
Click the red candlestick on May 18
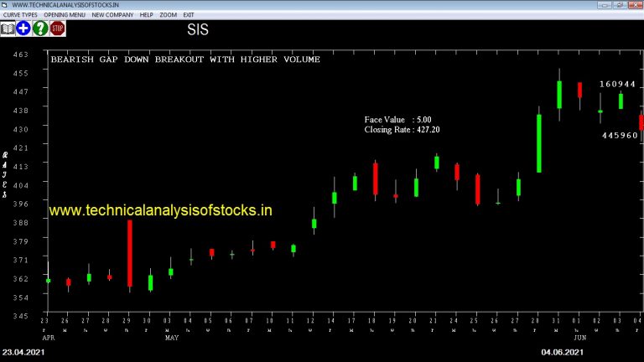pyautogui.click(x=376, y=178)
